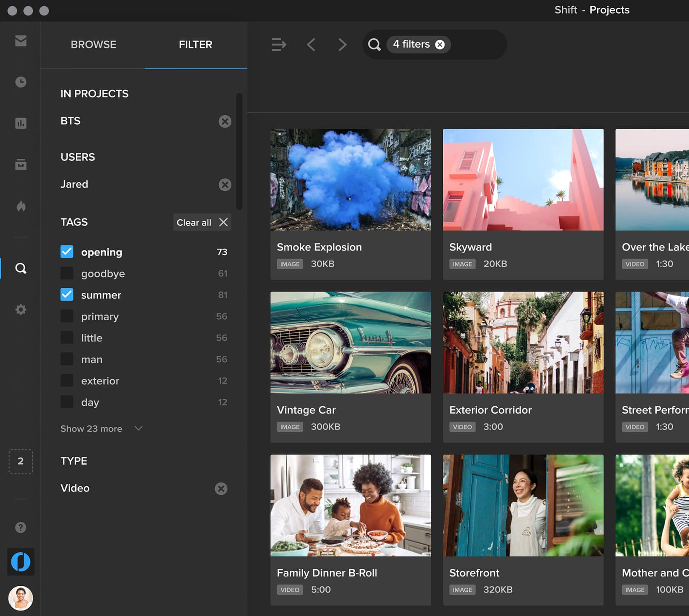Click the Skyward title text

(x=470, y=247)
